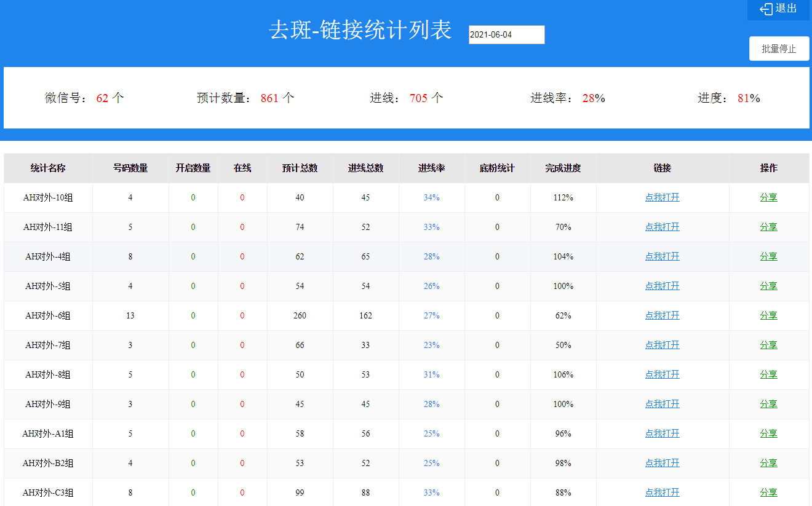Open 点我打开 link for AH对外-A1组
Viewport: 812px width, 506px height.
662,433
